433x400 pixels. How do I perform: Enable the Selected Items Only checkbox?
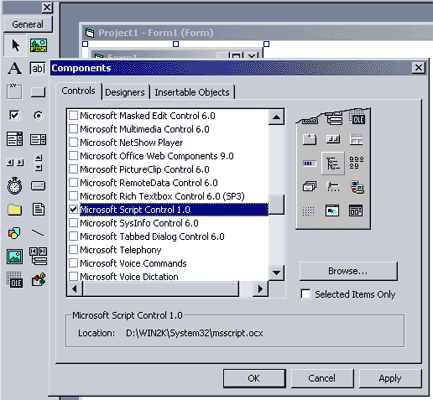306,294
